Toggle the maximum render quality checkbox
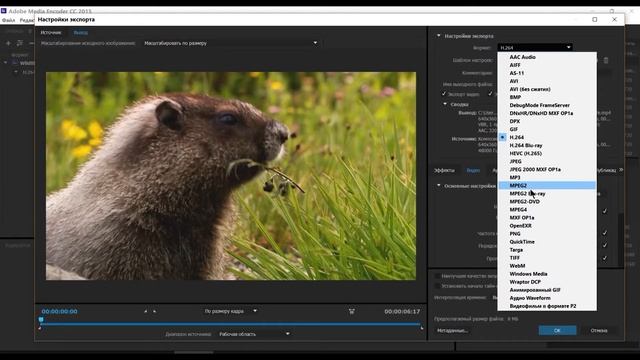This screenshot has width=640, height=360. (438, 276)
